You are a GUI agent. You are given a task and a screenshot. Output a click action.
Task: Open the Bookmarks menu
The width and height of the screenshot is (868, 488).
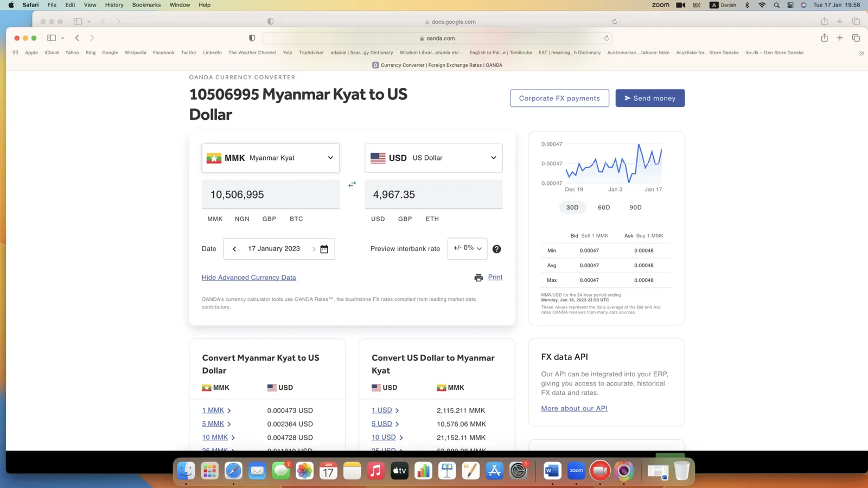[x=146, y=5]
